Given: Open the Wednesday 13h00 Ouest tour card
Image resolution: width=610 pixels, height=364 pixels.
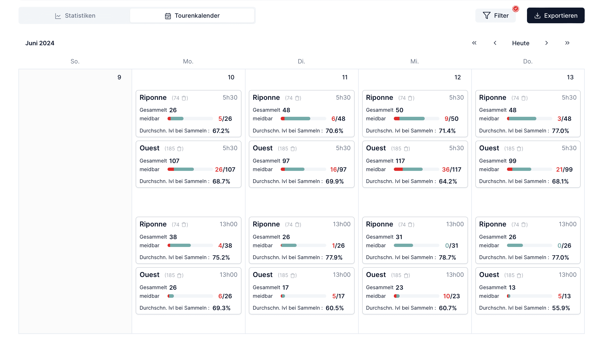Looking at the screenshot, I should (x=415, y=291).
